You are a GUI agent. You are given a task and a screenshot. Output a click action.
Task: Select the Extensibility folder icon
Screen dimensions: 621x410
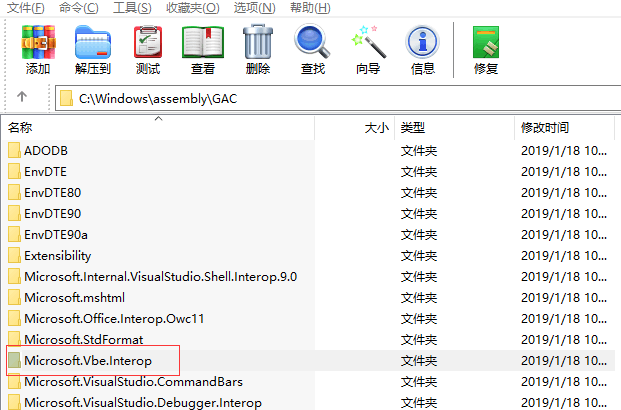point(14,256)
